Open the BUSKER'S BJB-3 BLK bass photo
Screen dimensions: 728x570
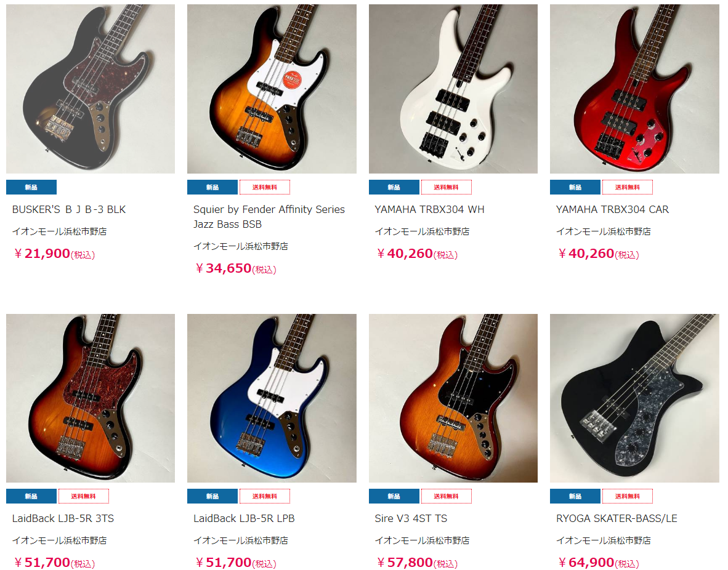91,89
